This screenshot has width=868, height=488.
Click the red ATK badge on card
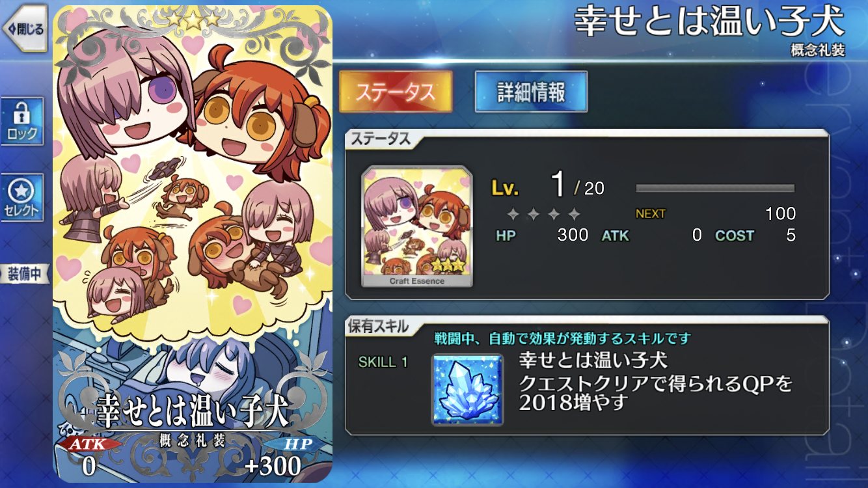(x=89, y=444)
